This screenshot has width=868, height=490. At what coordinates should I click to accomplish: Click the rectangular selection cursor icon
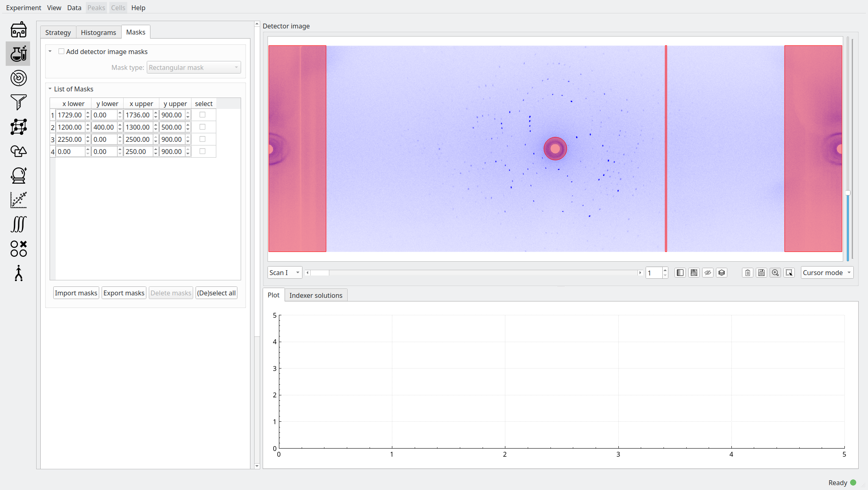tap(789, 273)
